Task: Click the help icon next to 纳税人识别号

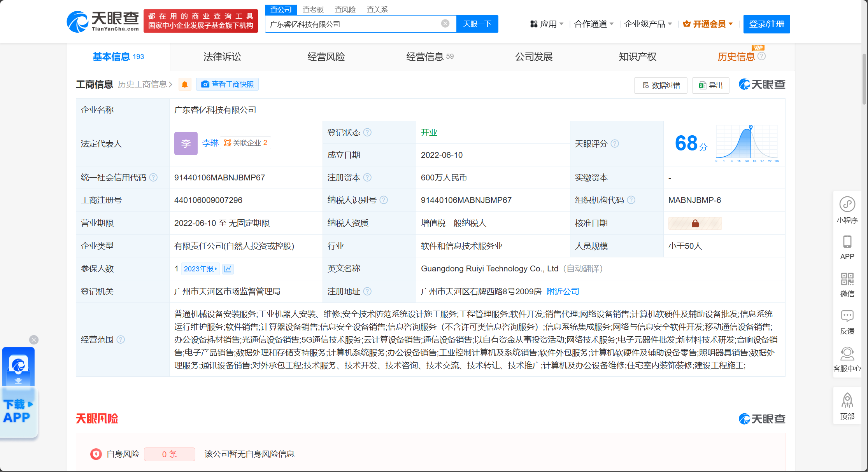Action: click(x=384, y=200)
